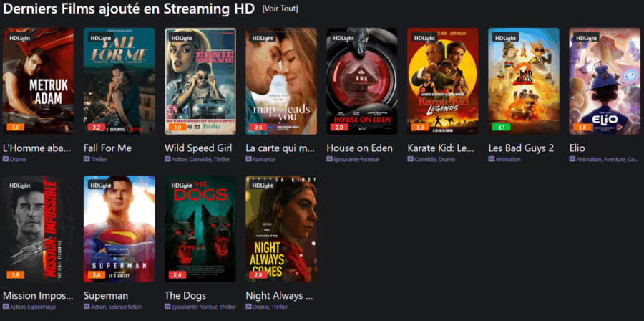Open the Voir Tout link
The width and height of the screenshot is (644, 321).
[280, 9]
